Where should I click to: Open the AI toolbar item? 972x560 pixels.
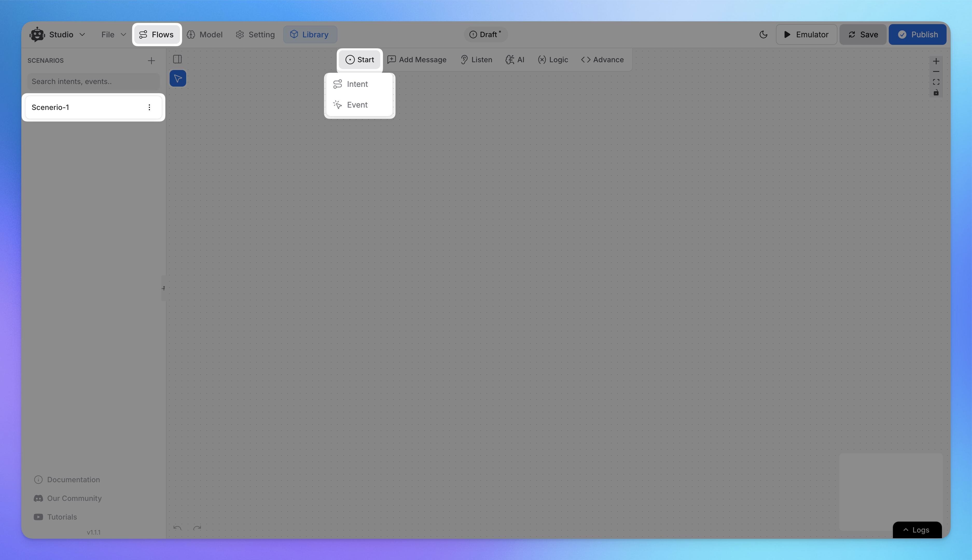[x=515, y=60]
